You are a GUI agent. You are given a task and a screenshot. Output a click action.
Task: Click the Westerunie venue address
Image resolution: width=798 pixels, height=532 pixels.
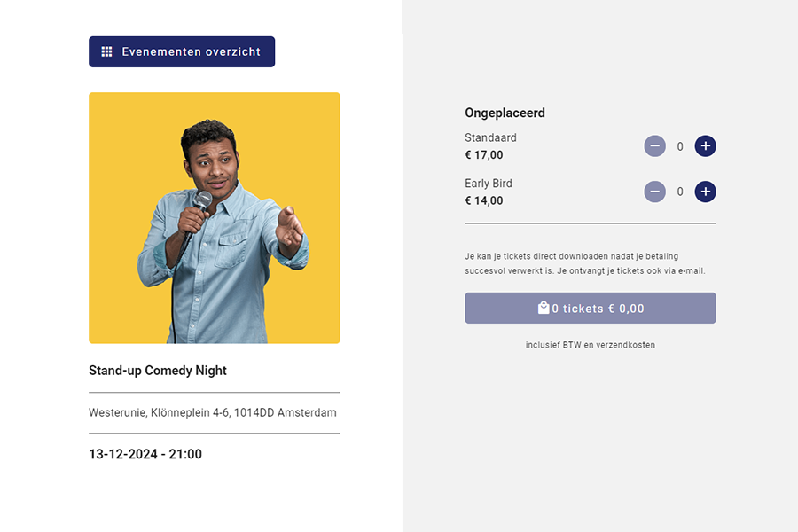(x=213, y=413)
